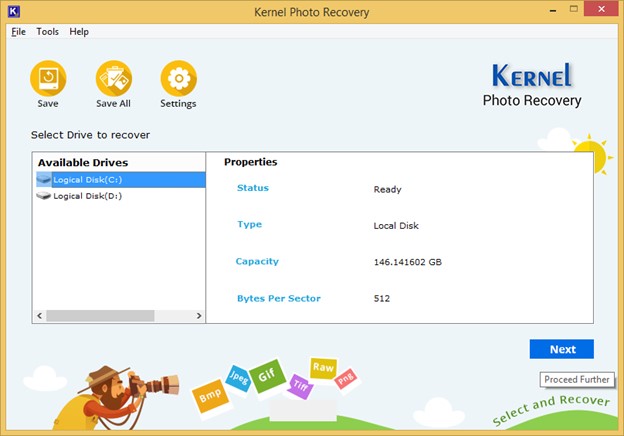
Task: Click the Local Disk type value
Action: 396,226
